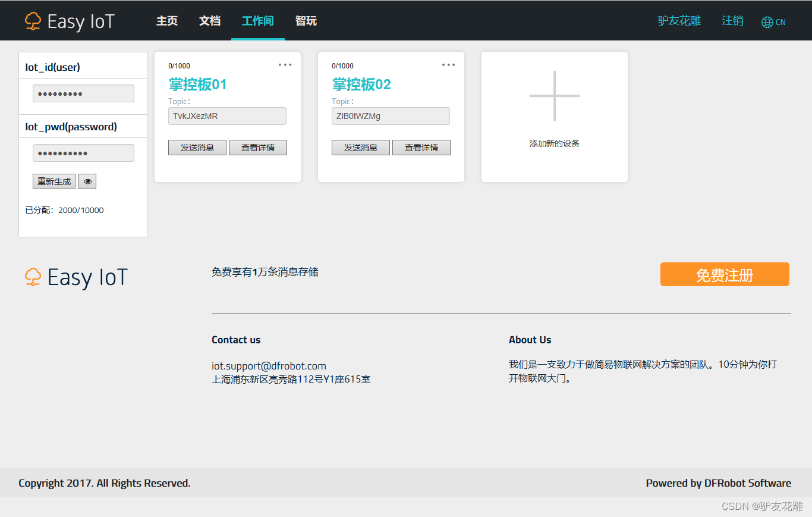Click 发送消息 on 掌控板01
This screenshot has width=812, height=517.
pos(197,148)
